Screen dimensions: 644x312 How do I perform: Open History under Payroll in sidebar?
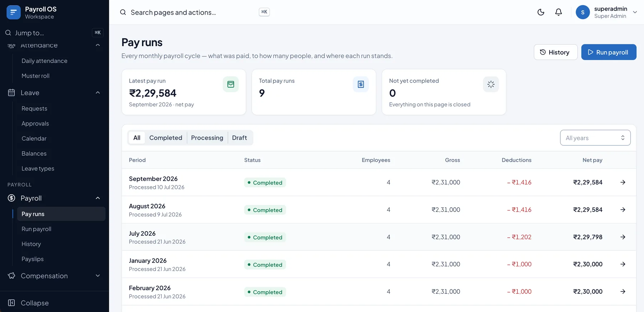pyautogui.click(x=31, y=244)
